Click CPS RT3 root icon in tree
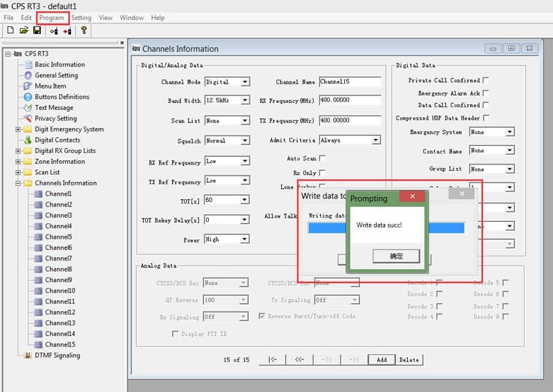 coord(18,54)
